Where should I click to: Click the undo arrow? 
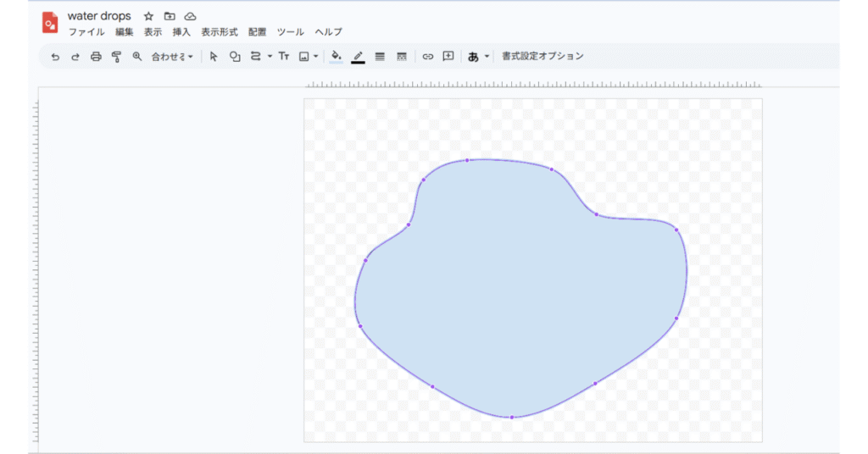(55, 57)
